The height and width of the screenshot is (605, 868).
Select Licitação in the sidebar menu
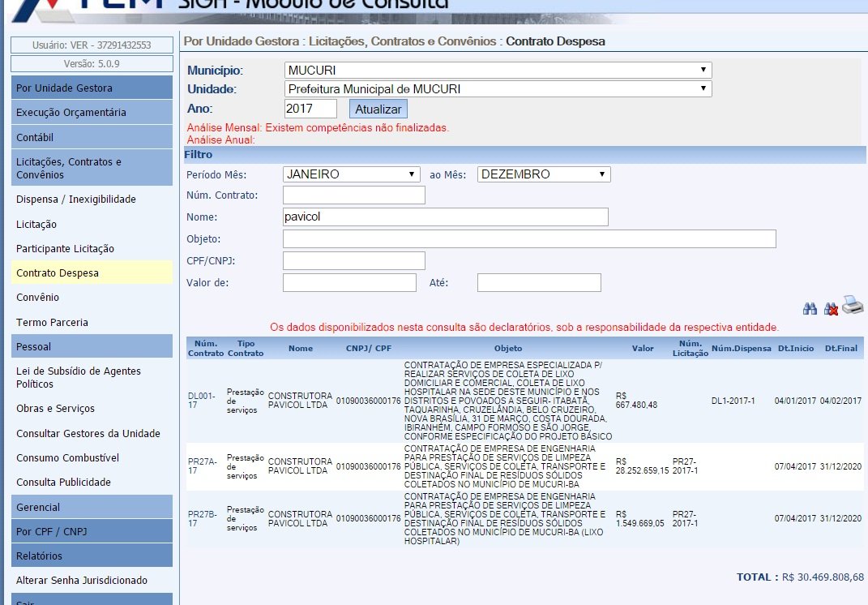(x=36, y=225)
